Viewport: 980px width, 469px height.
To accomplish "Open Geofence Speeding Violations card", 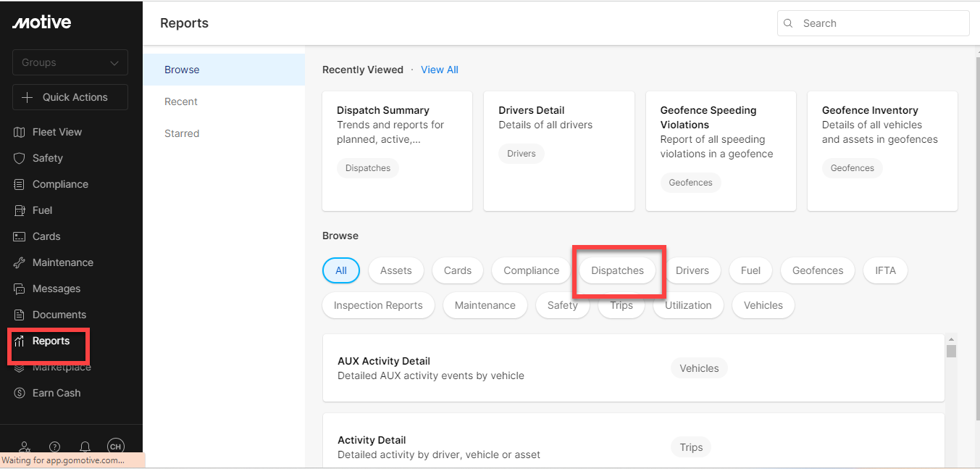I will (x=721, y=151).
